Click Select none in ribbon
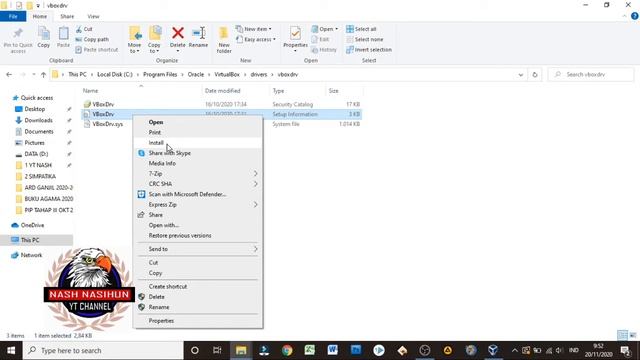The width and height of the screenshot is (640, 360). 364,39
